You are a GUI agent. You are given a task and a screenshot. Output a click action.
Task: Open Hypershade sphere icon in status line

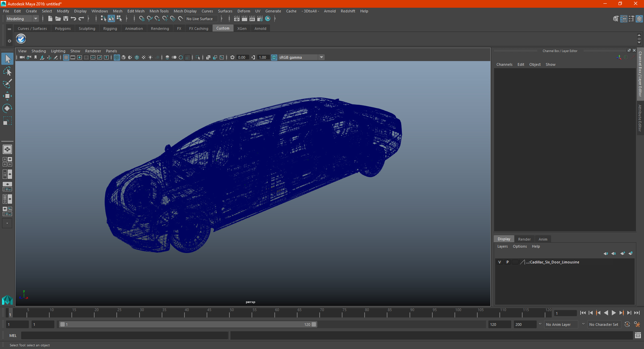click(x=268, y=19)
